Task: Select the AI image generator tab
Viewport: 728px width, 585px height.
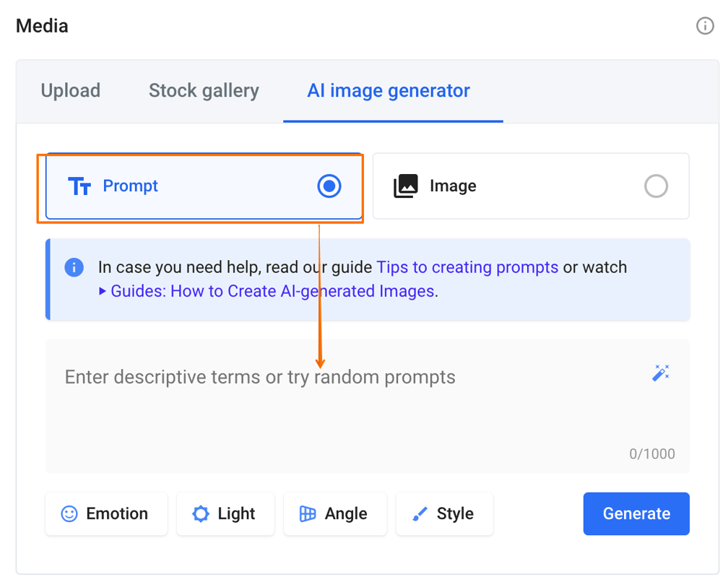Action: [x=388, y=90]
